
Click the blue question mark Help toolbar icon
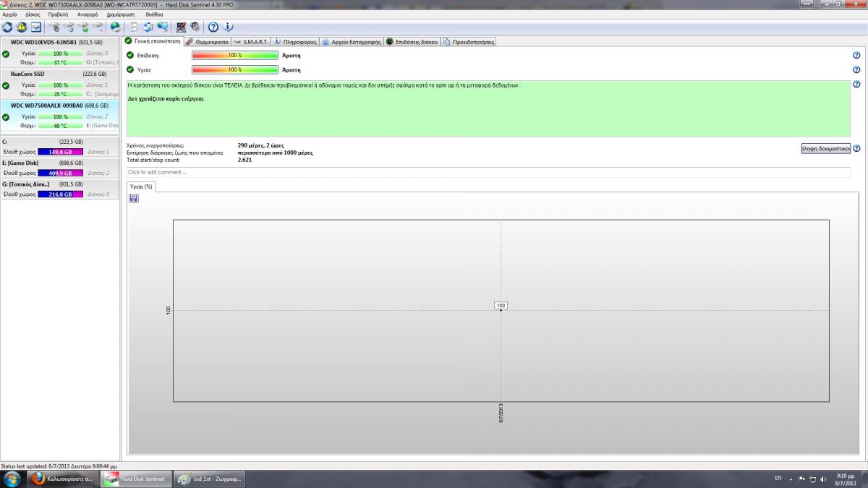[x=213, y=27]
